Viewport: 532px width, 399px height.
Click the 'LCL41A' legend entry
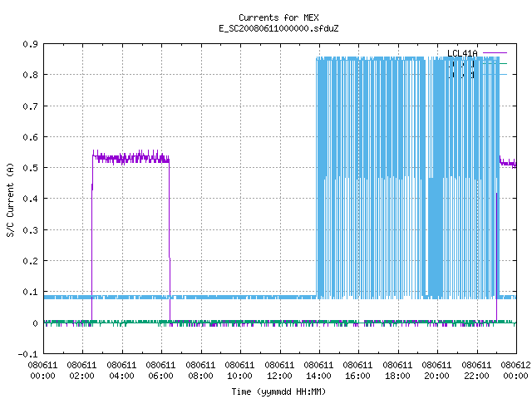click(462, 53)
